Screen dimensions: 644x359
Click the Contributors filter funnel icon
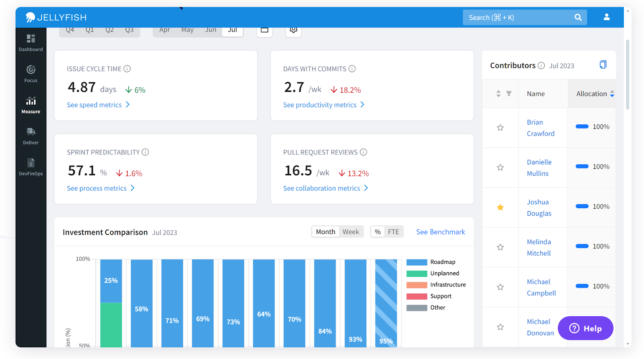coord(509,93)
